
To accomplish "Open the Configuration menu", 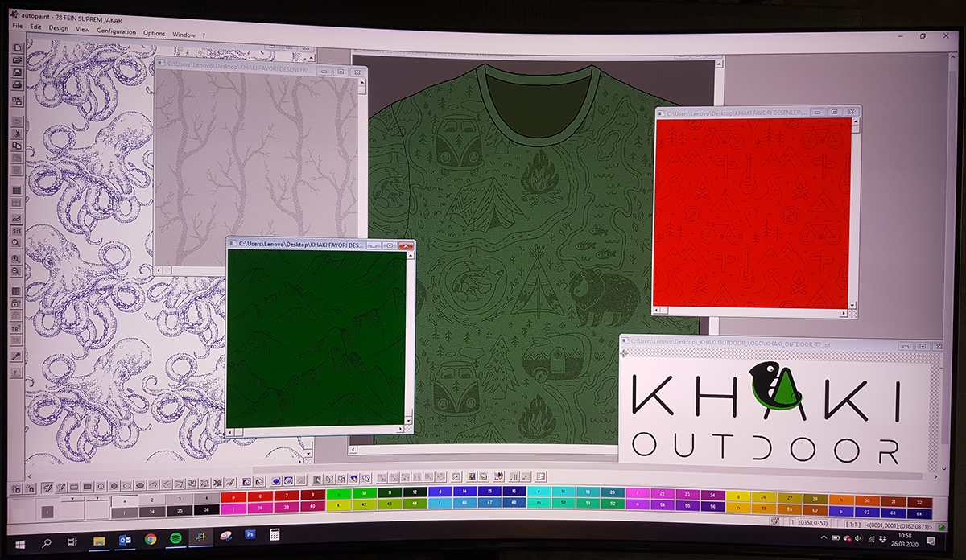I will [x=117, y=31].
